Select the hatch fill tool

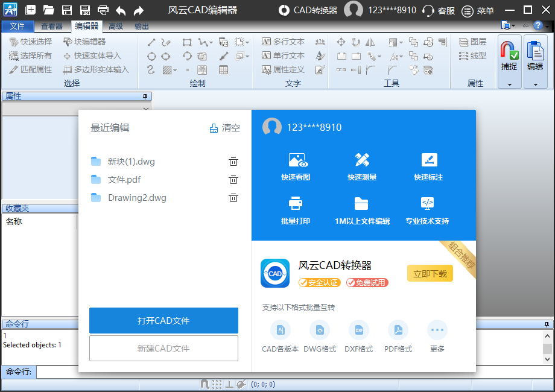tap(167, 70)
